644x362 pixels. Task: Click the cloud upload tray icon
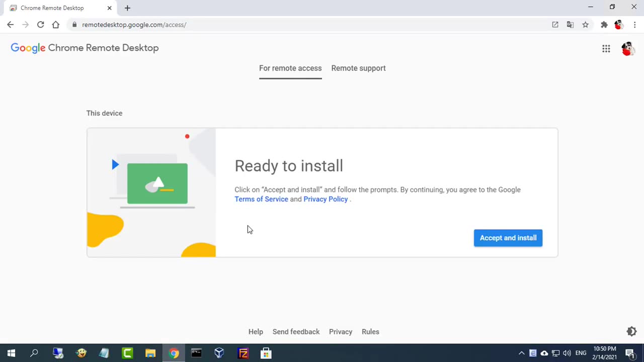[544, 353]
